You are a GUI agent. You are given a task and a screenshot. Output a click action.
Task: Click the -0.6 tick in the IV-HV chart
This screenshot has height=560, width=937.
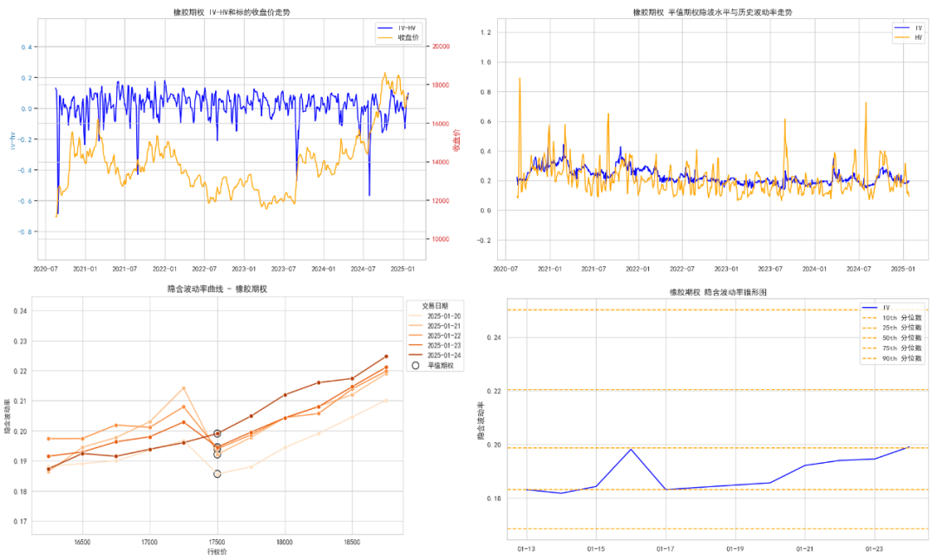[x=25, y=201]
